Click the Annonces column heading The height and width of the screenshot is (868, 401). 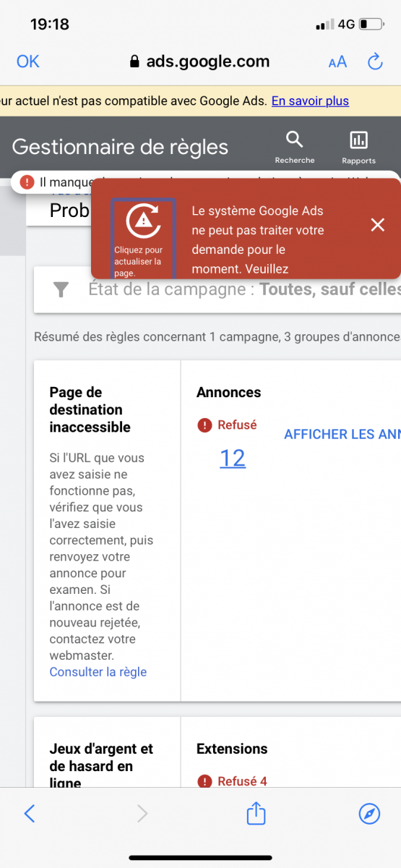[229, 393]
